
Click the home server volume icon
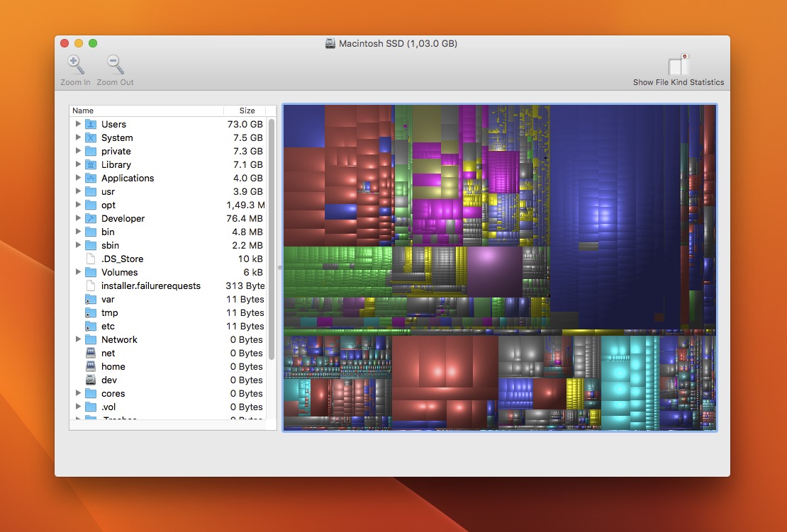pyautogui.click(x=90, y=366)
